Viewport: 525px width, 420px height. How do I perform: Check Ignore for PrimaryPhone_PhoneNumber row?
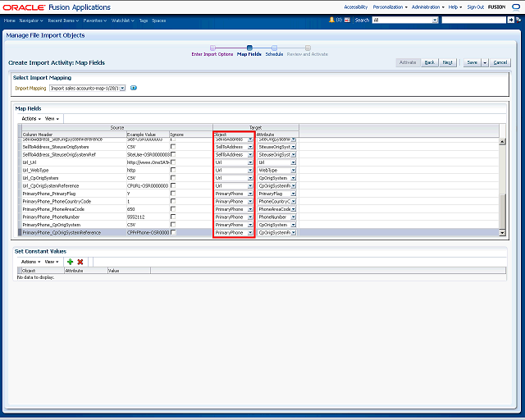coord(173,217)
